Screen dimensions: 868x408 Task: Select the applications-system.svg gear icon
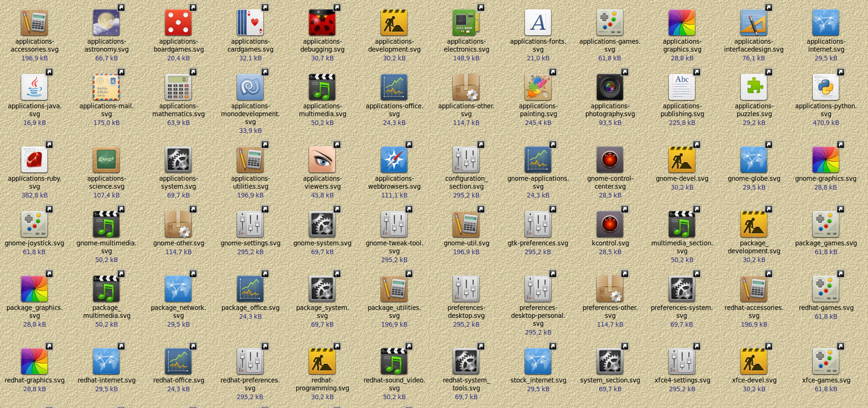coord(178,159)
